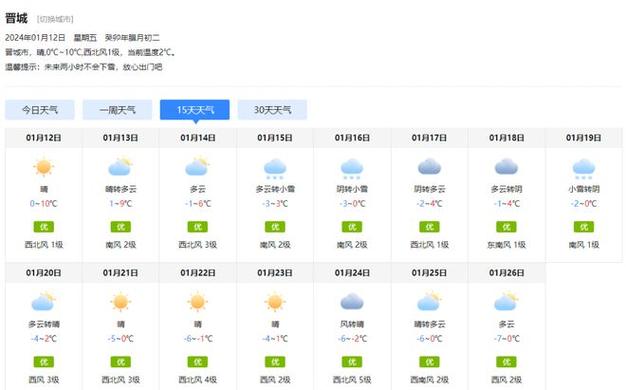This screenshot has height=390, width=626.
Task: Click 多云转晴 condition under 01月20日
Action: click(44, 324)
